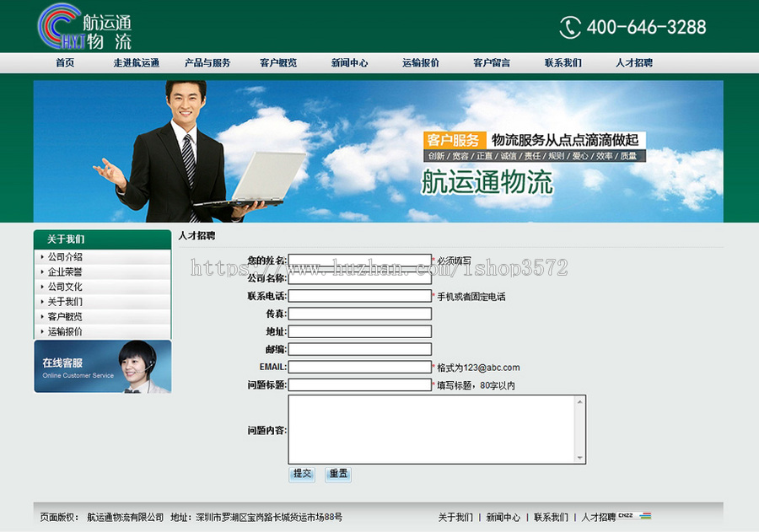Select the 人才招聘 navigation tab

coord(634,62)
